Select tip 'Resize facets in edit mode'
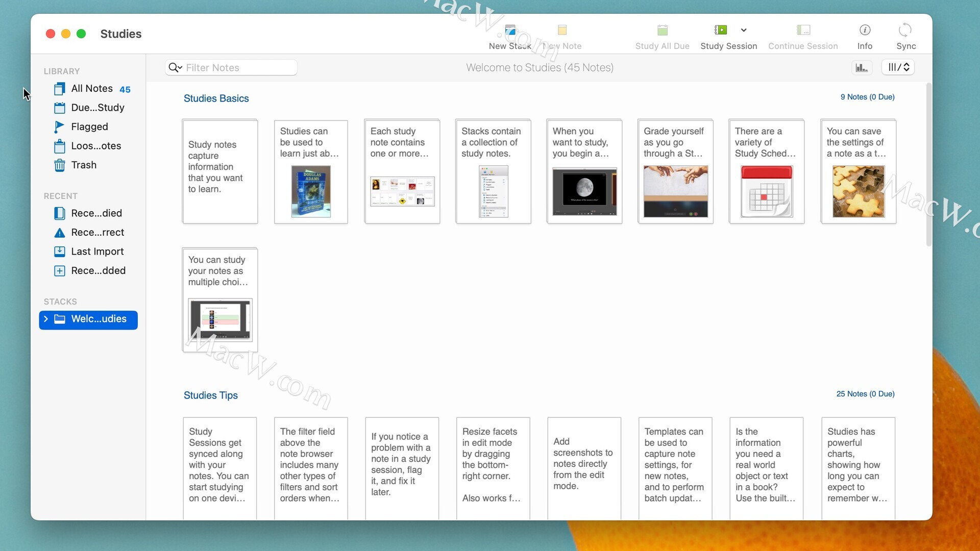The width and height of the screenshot is (980, 551). (493, 468)
